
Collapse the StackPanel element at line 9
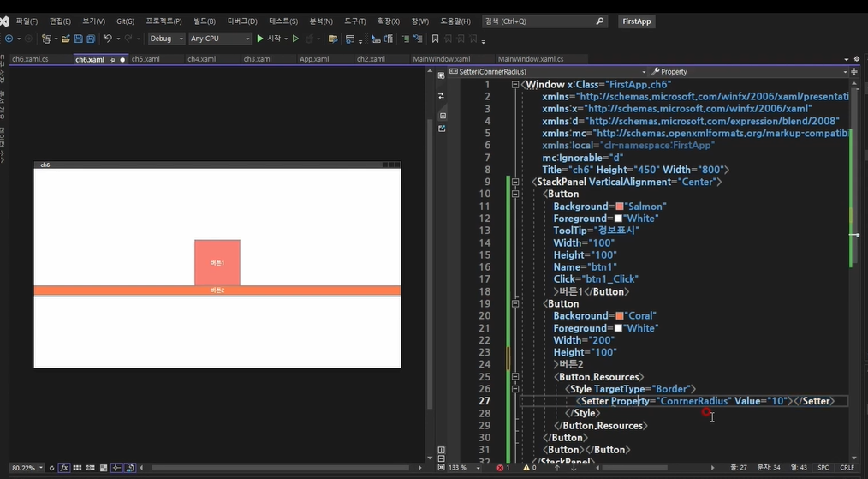[x=514, y=182]
